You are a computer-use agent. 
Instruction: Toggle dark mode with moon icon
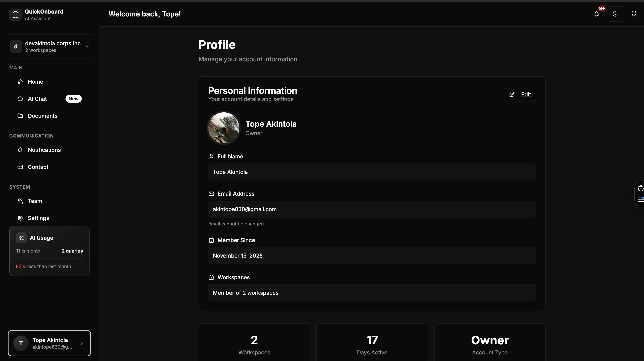(615, 14)
